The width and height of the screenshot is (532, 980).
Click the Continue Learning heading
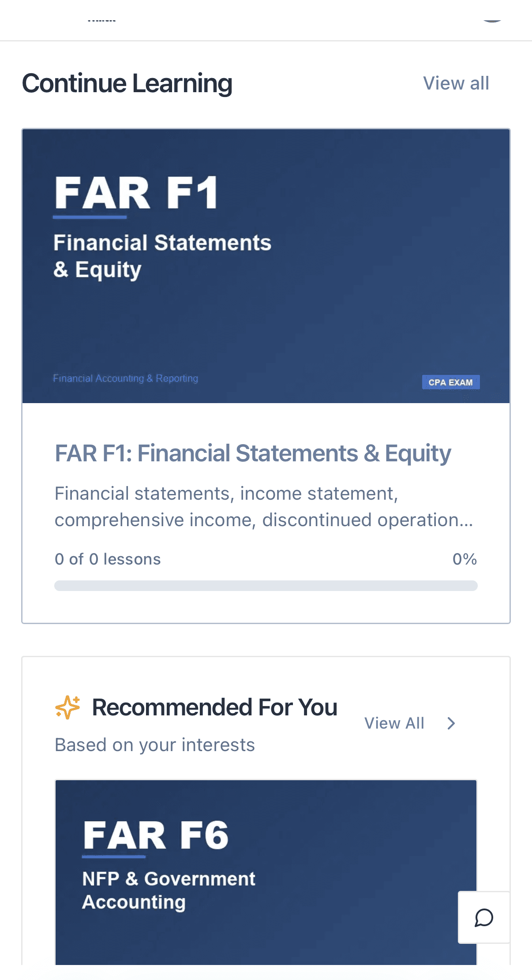(x=127, y=83)
